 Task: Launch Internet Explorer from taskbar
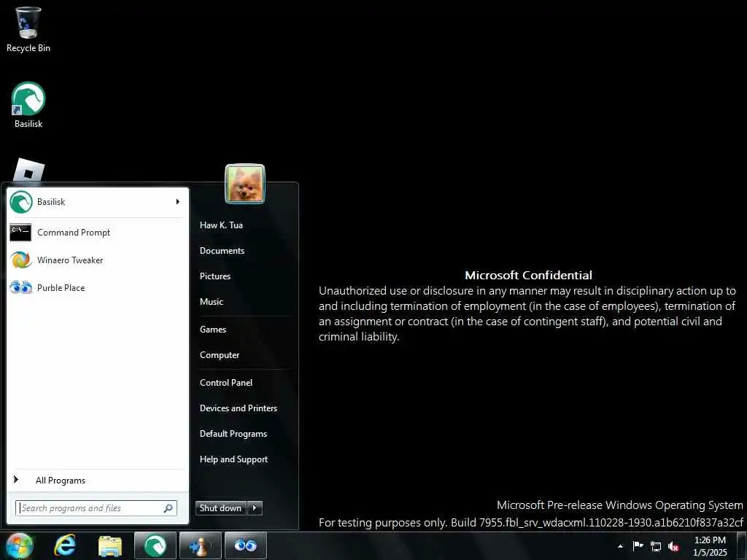point(65,545)
